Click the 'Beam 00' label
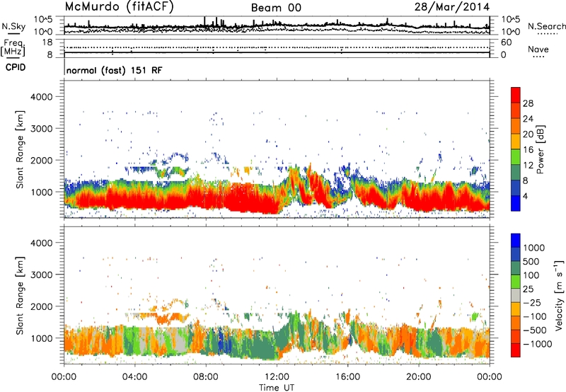 pyautogui.click(x=276, y=8)
